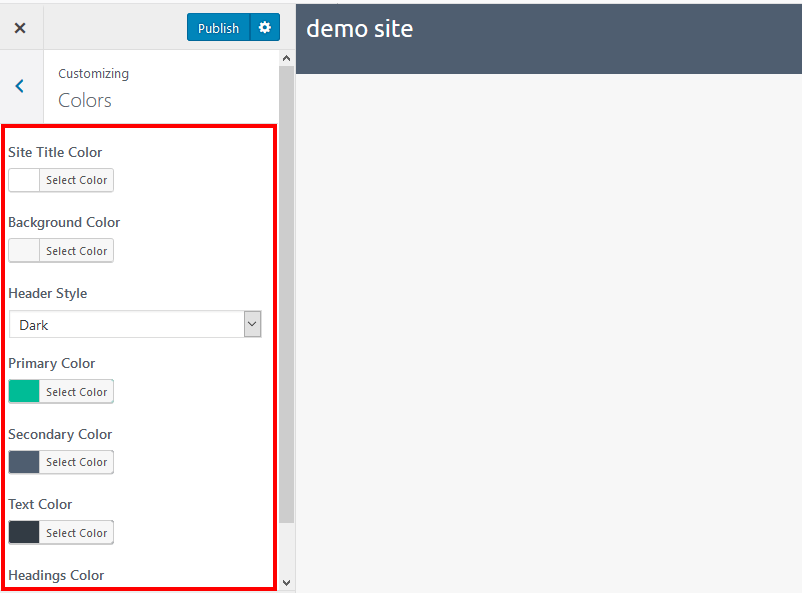The width and height of the screenshot is (802, 593).
Task: Open the Header Style dropdown showing Dark
Action: pos(135,324)
